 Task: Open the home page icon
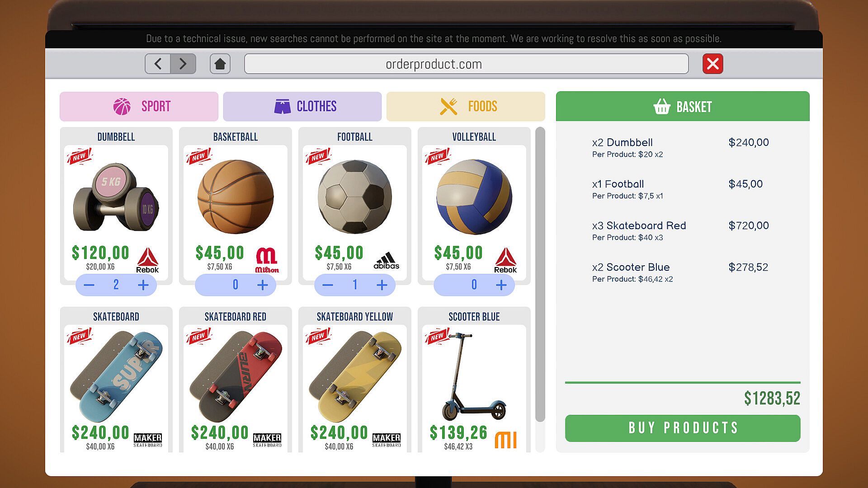pyautogui.click(x=220, y=64)
